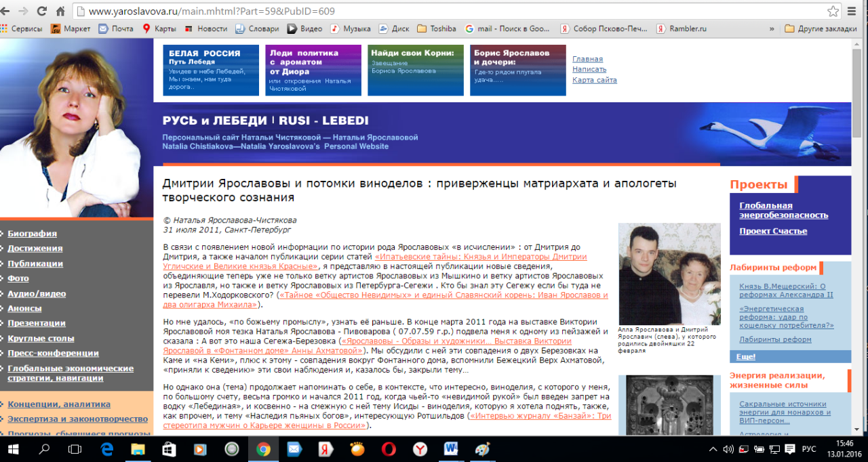
Task: Open the Chrome hamburger menu
Action: 853,12
